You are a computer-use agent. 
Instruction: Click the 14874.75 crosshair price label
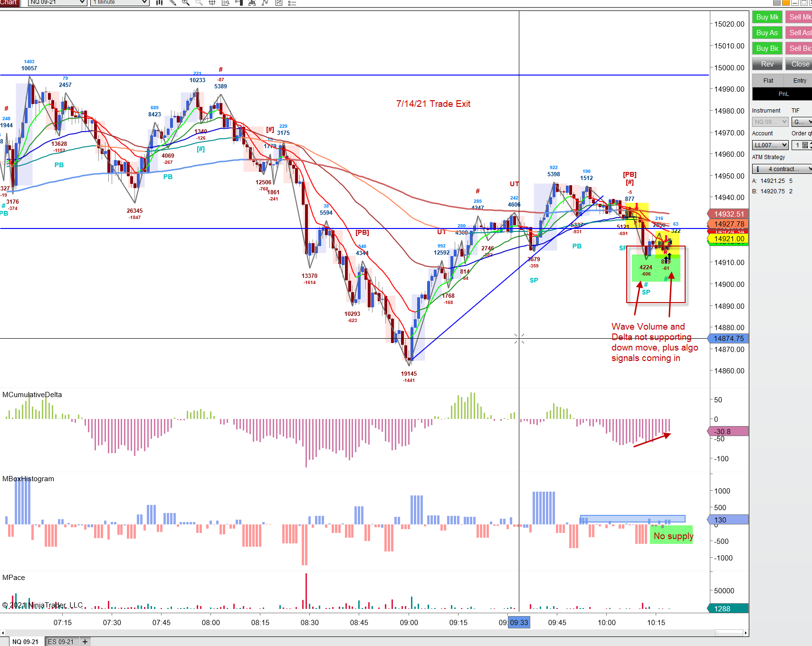point(729,339)
